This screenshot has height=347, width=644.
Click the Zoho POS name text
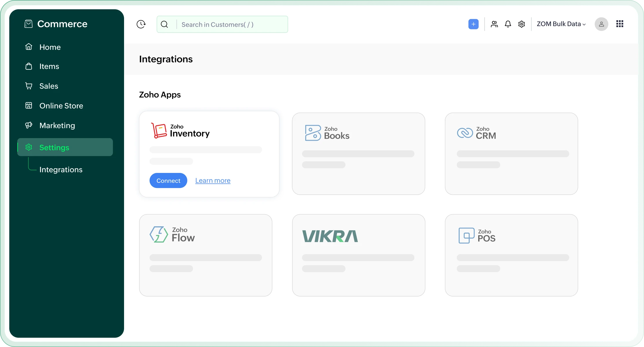point(487,236)
